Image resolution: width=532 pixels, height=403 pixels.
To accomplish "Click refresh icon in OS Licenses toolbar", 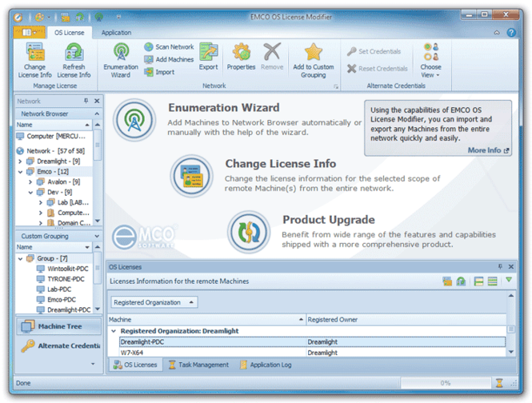I will pyautogui.click(x=461, y=281).
